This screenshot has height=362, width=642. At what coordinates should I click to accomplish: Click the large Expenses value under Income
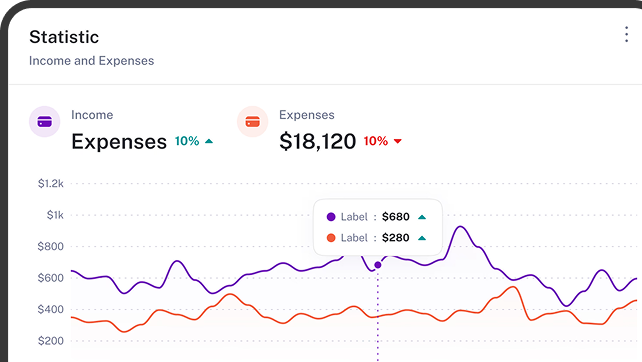[119, 142]
